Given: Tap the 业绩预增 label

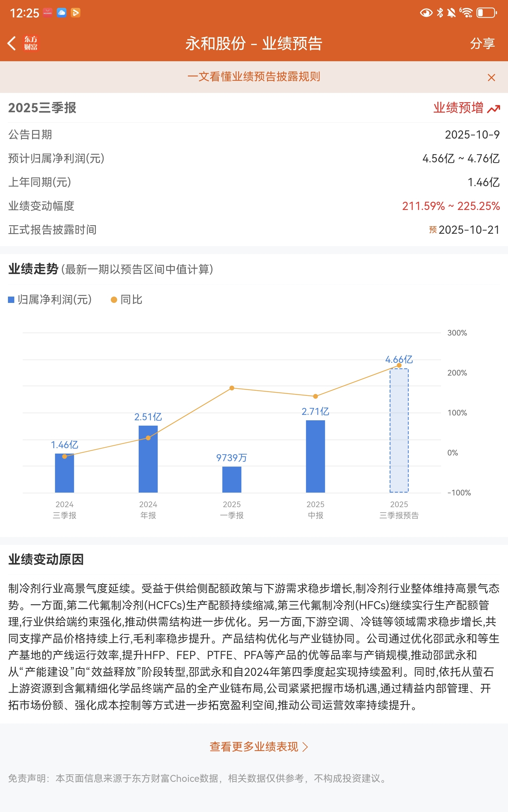Looking at the screenshot, I should [x=458, y=108].
